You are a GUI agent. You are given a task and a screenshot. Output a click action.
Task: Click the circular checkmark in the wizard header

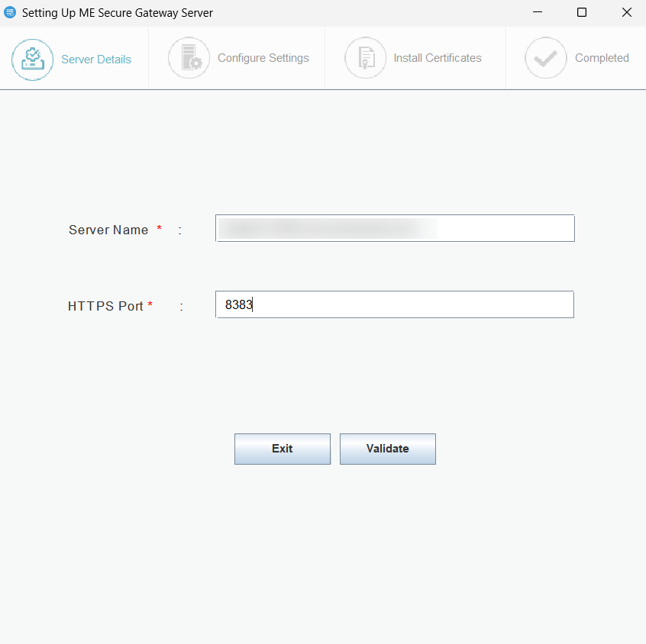tap(545, 57)
